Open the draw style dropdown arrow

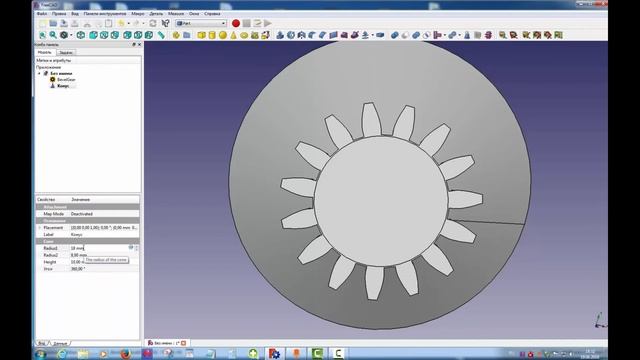[71, 36]
